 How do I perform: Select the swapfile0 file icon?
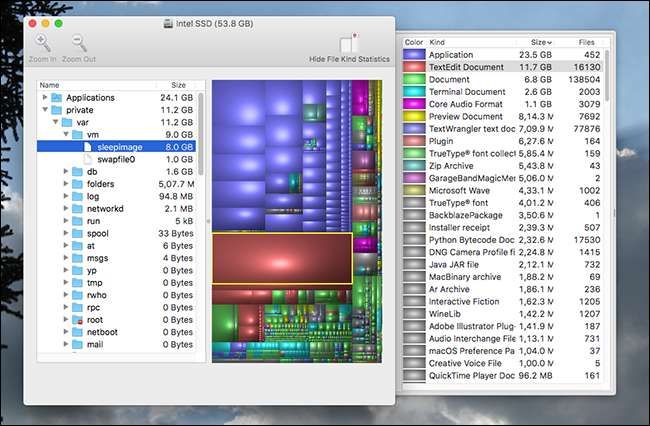pos(86,159)
